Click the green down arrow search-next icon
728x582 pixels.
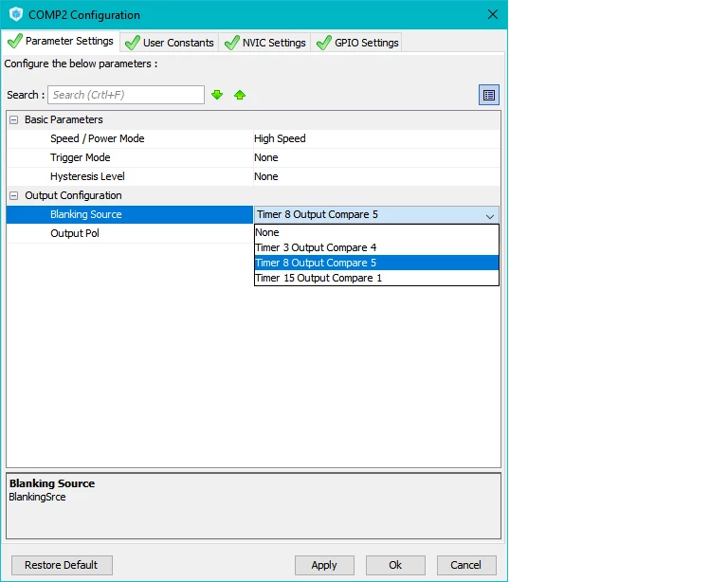217,95
